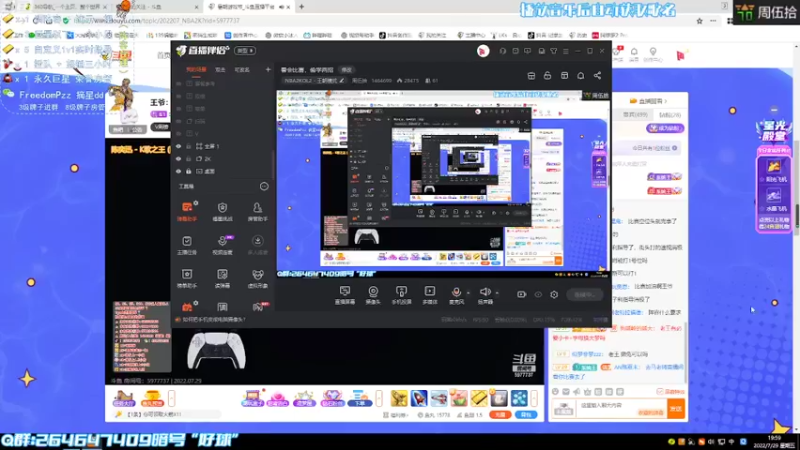Viewport: 800px width, 450px height.
Task: Toggle the lock on 桌面 source
Action: (188, 171)
